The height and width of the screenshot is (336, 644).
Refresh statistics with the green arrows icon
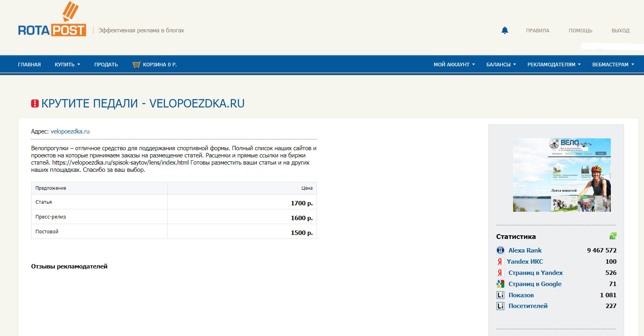[x=613, y=236]
